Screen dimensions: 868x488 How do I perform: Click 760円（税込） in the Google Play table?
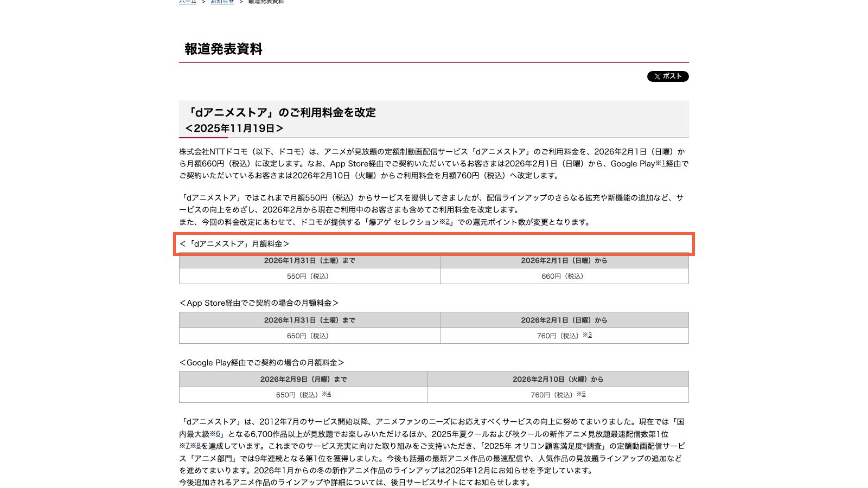pyautogui.click(x=558, y=395)
